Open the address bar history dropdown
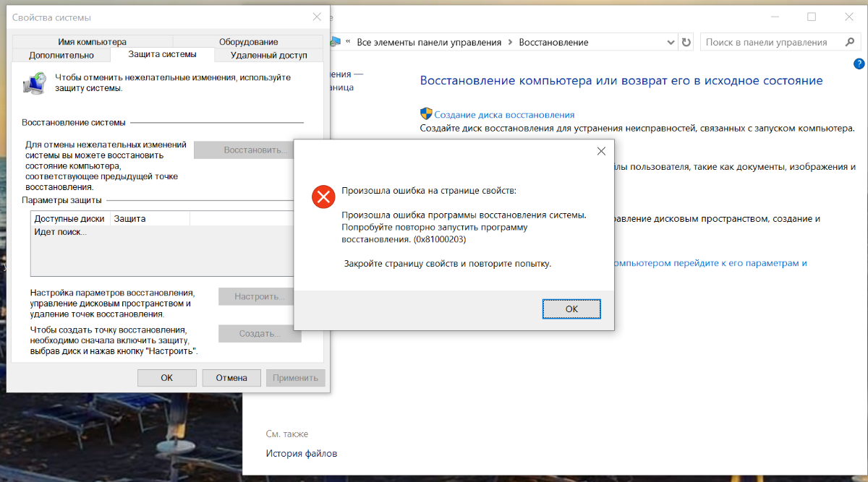Viewport: 868px width, 482px height. [671, 43]
